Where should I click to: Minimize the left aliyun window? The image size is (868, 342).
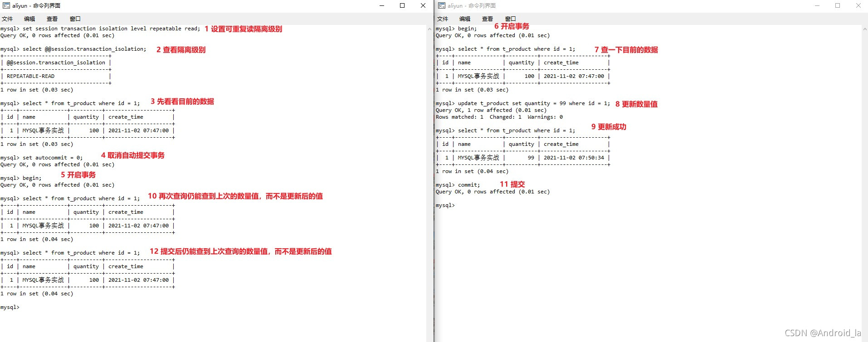click(382, 5)
